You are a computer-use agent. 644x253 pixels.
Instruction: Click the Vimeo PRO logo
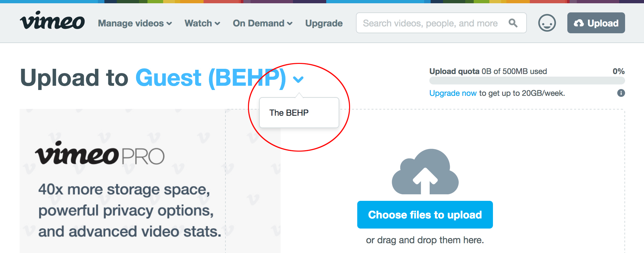[x=100, y=154]
